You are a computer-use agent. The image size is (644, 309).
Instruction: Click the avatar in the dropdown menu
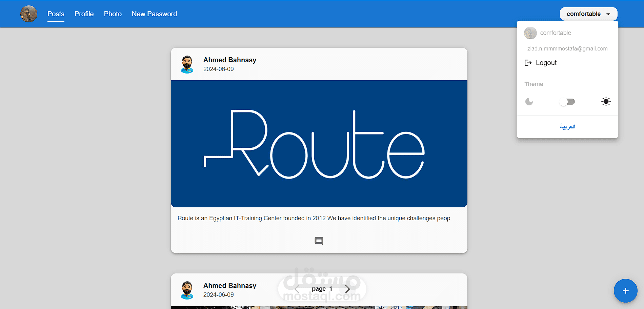[x=530, y=33]
